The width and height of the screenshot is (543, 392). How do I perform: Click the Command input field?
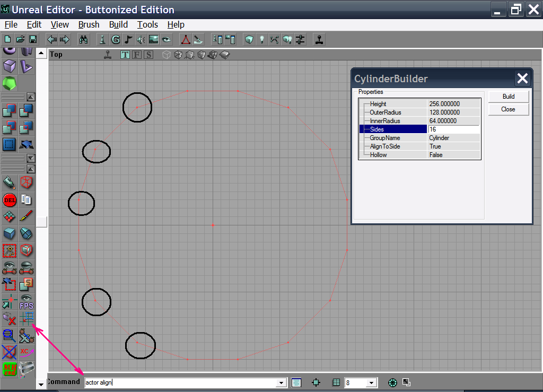pos(180,382)
